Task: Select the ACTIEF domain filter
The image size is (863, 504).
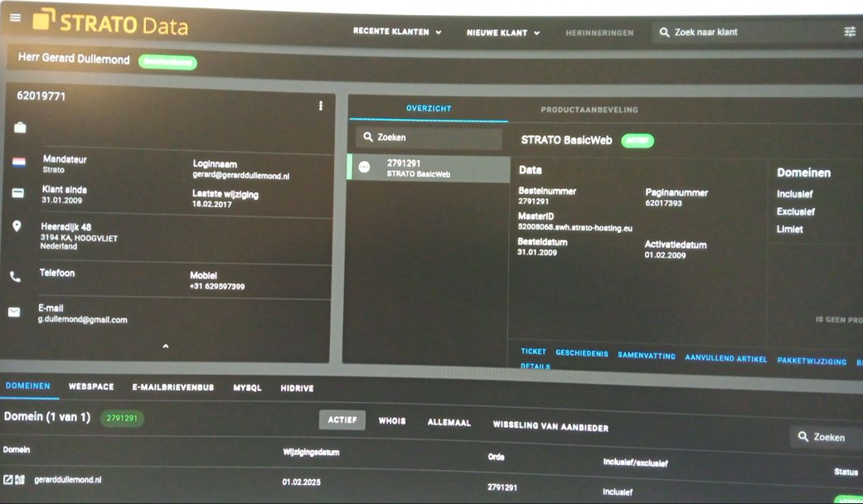Action: tap(342, 420)
